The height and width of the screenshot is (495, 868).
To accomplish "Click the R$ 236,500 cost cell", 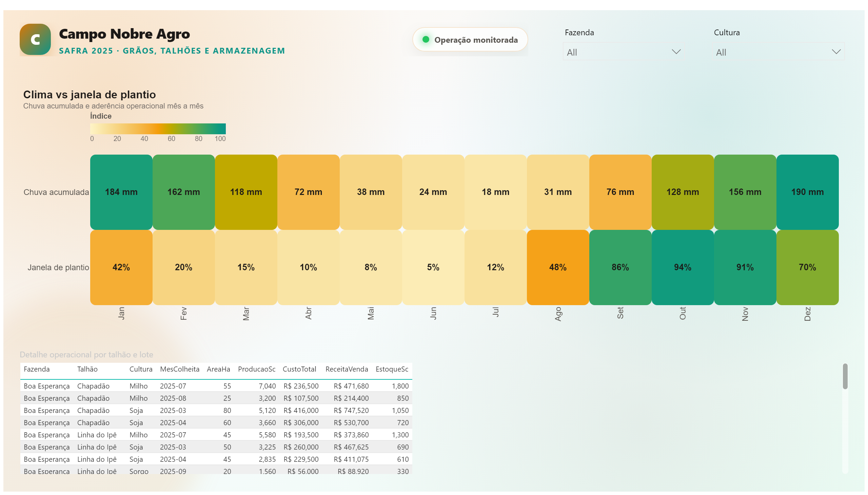I will [x=301, y=386].
